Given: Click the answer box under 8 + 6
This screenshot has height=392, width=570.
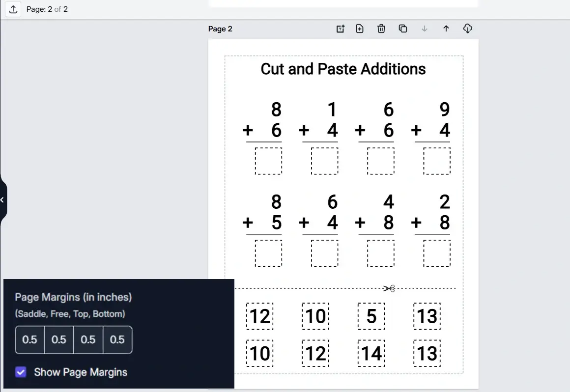Looking at the screenshot, I should [x=268, y=161].
